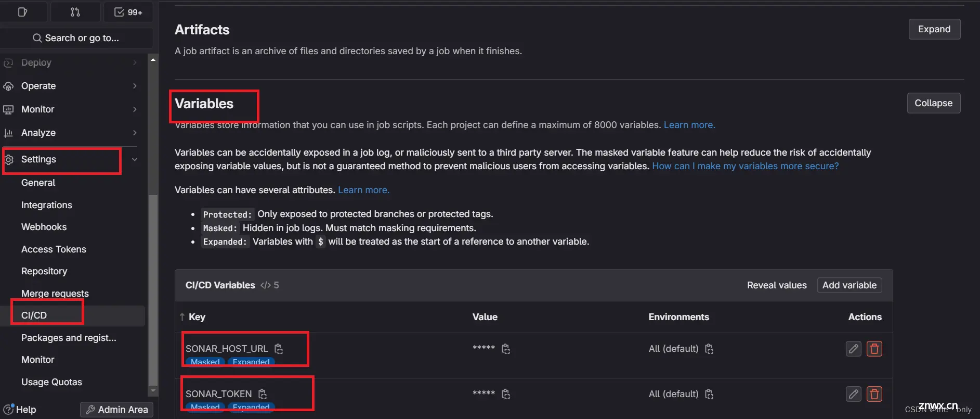This screenshot has height=419, width=980.
Task: Collapse the Variables section
Action: coord(933,103)
